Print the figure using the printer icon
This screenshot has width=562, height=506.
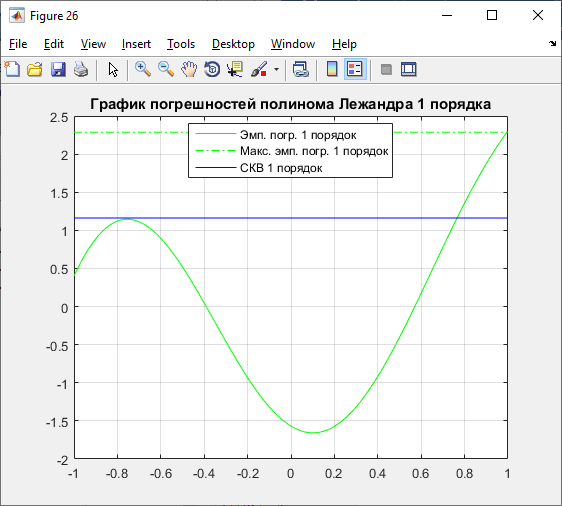(81, 69)
